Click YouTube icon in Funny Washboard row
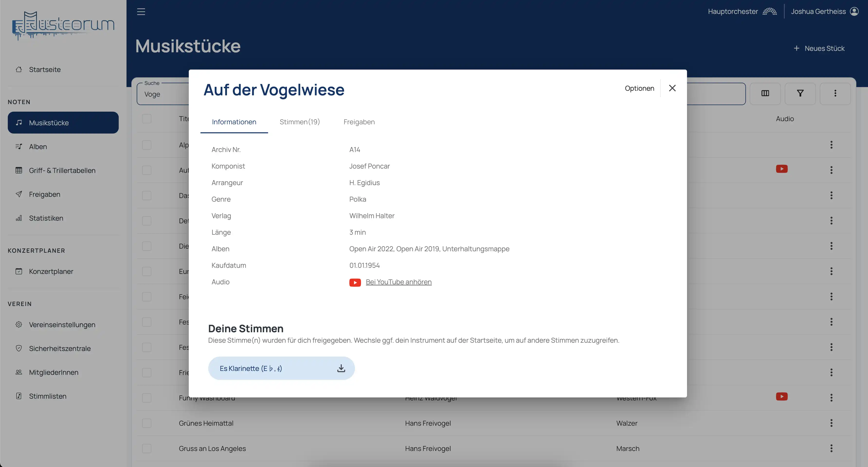Image resolution: width=868 pixels, height=467 pixels. [x=781, y=396]
